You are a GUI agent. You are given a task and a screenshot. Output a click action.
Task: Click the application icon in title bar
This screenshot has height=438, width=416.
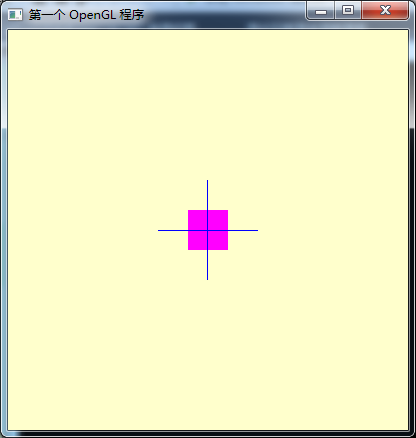[15, 15]
